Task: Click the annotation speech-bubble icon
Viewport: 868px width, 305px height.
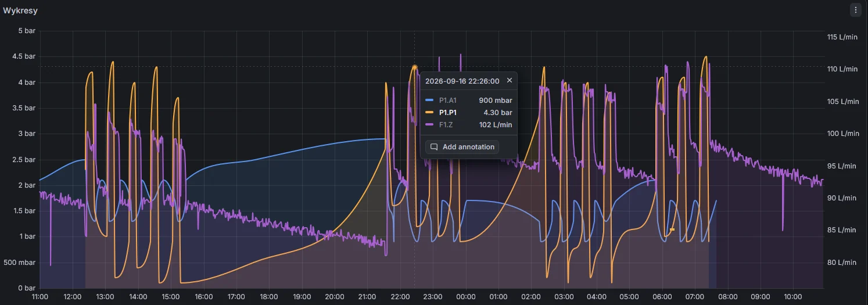Action: point(433,147)
